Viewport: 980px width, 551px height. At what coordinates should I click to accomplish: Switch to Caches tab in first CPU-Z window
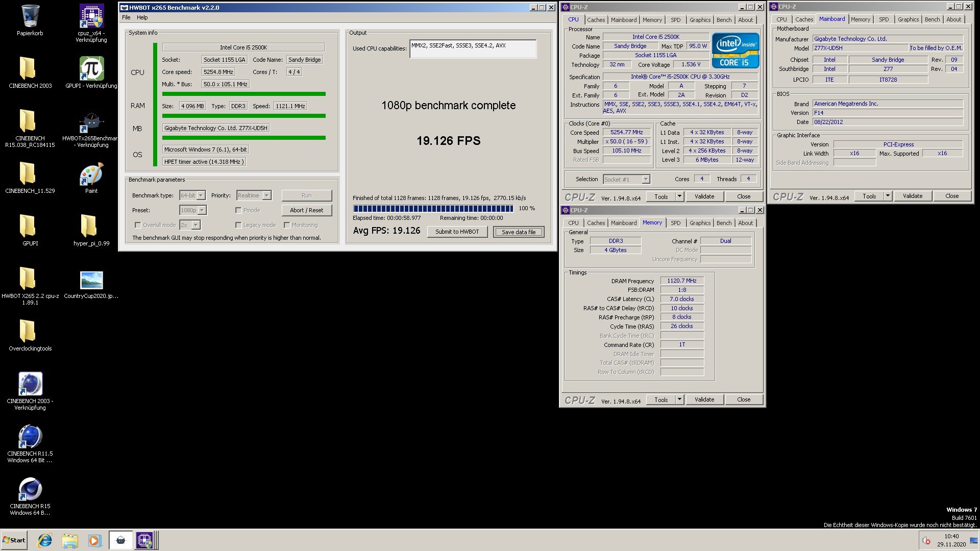click(596, 20)
